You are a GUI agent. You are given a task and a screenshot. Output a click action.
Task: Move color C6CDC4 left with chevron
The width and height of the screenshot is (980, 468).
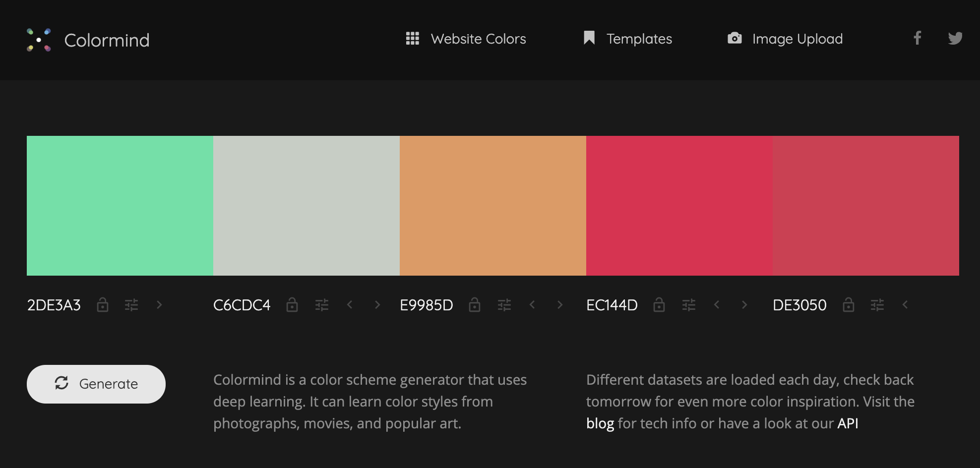[x=350, y=305]
